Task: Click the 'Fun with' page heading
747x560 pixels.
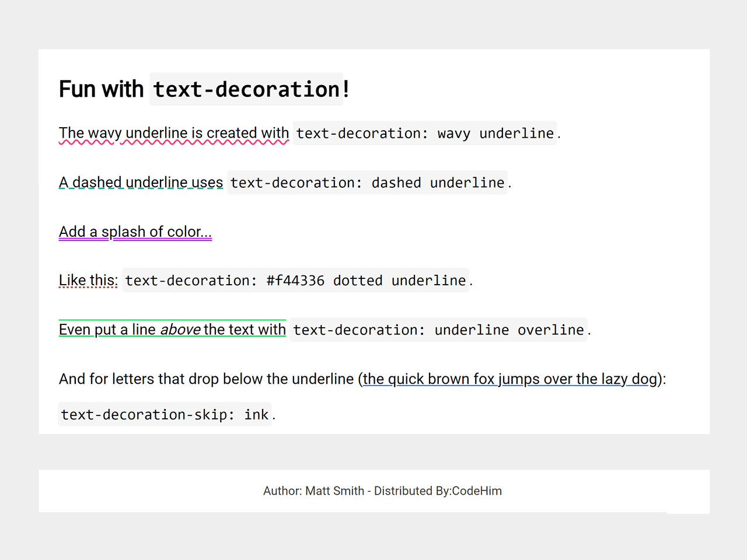Action: click(102, 89)
